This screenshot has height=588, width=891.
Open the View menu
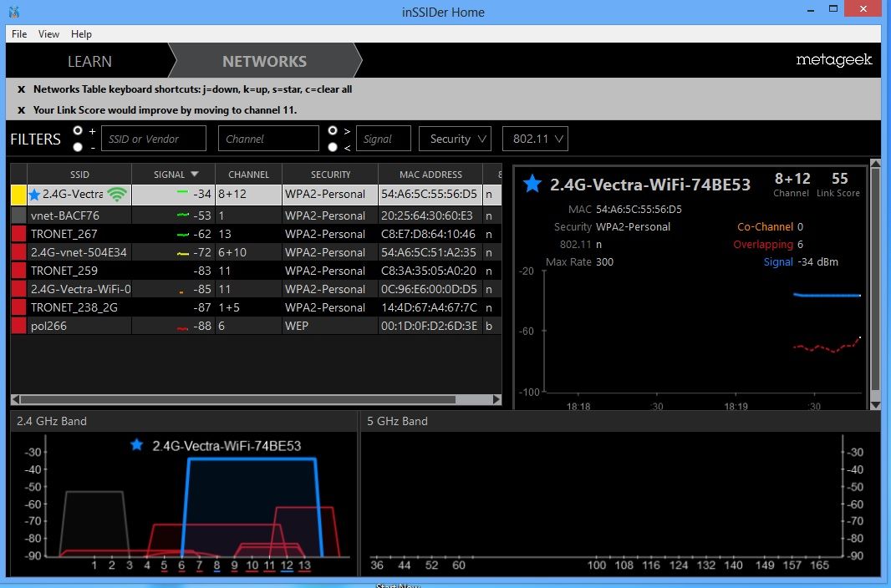point(48,34)
